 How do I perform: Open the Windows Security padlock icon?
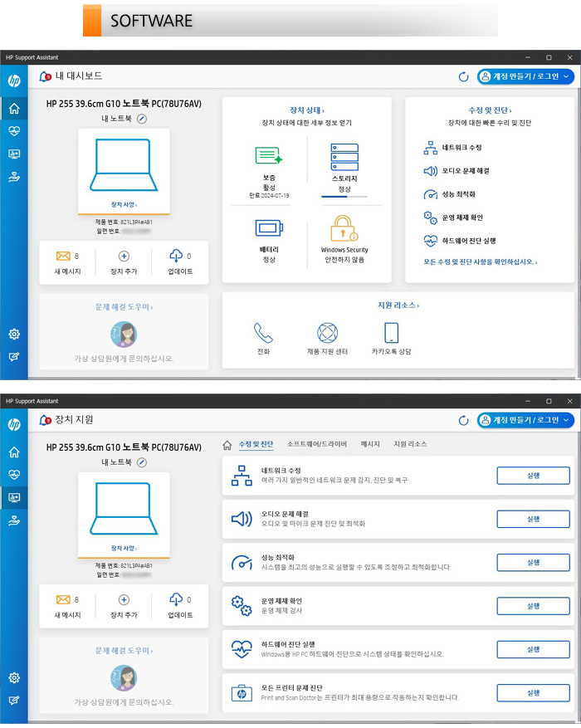click(x=344, y=228)
